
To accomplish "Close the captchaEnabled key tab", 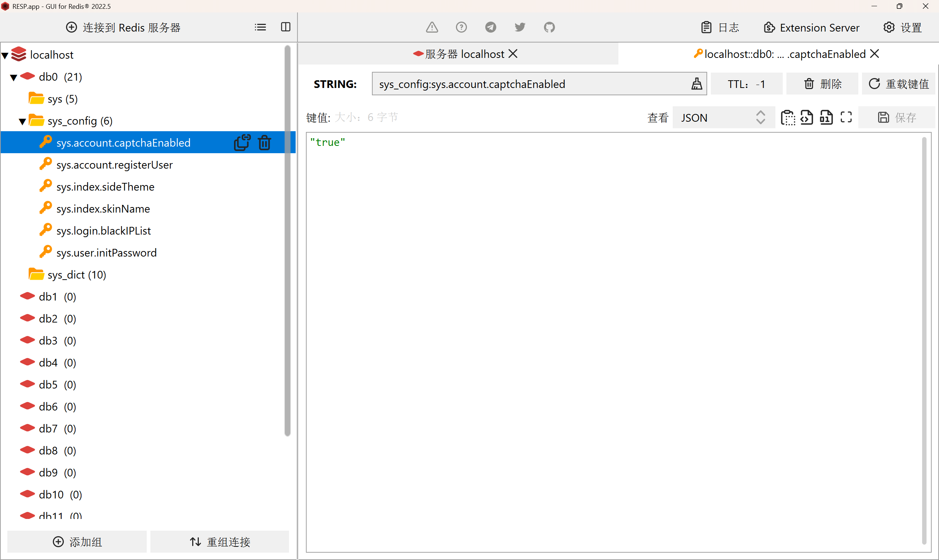I will (x=874, y=54).
